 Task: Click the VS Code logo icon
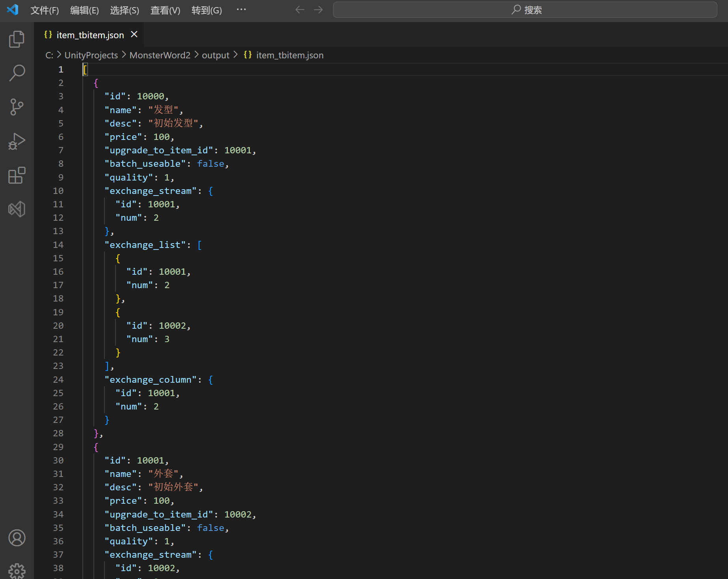tap(13, 10)
